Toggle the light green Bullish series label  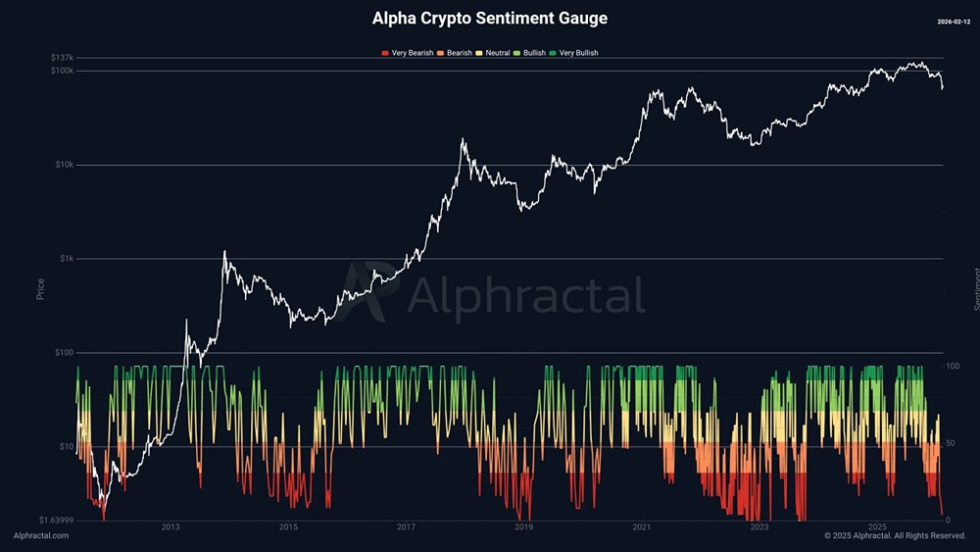534,53
